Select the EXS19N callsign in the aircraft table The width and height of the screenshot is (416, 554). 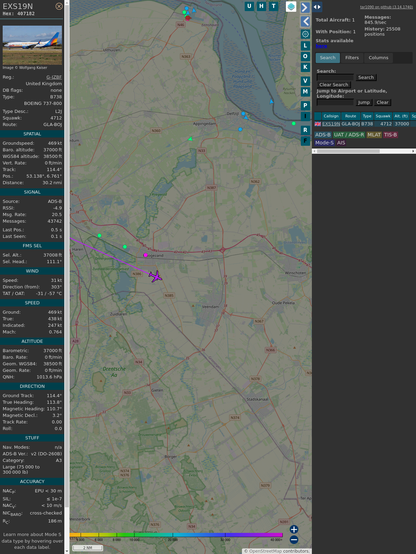pyautogui.click(x=331, y=124)
